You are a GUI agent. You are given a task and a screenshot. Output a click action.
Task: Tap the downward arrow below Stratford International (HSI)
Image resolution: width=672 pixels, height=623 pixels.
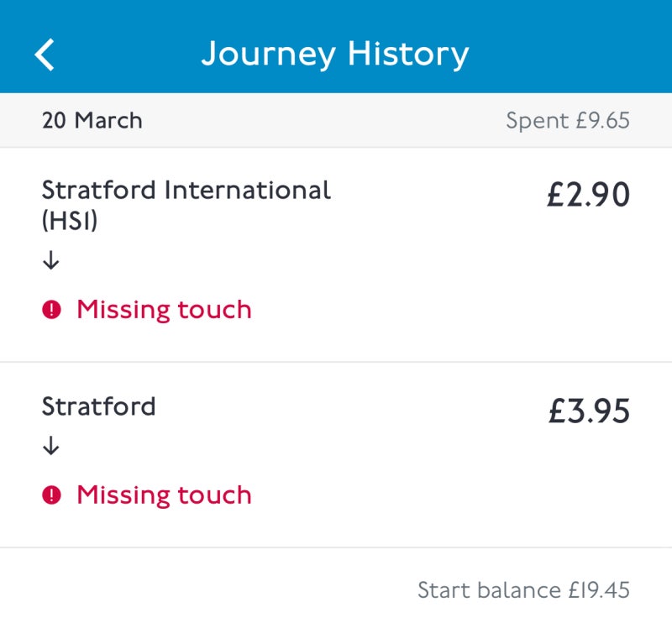click(x=52, y=260)
